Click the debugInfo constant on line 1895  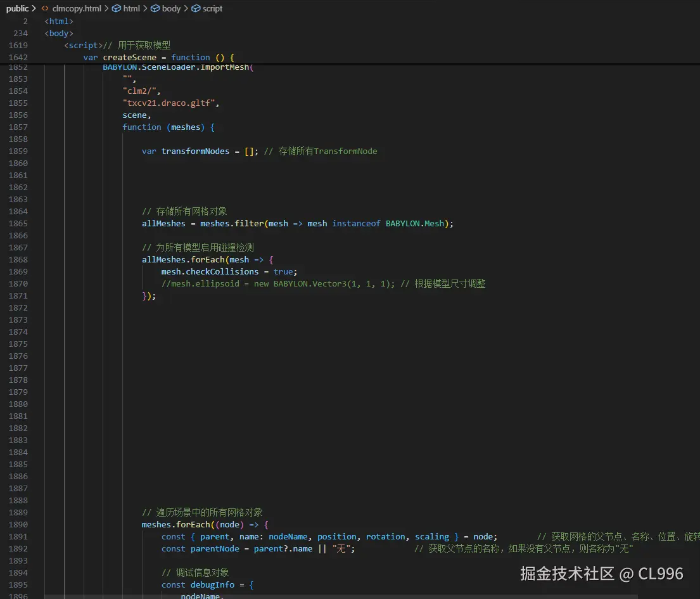pos(212,584)
